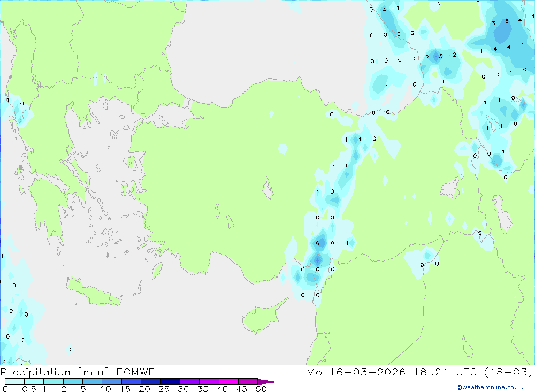Click the 45–50 mm legend color swatch

coord(248,381)
